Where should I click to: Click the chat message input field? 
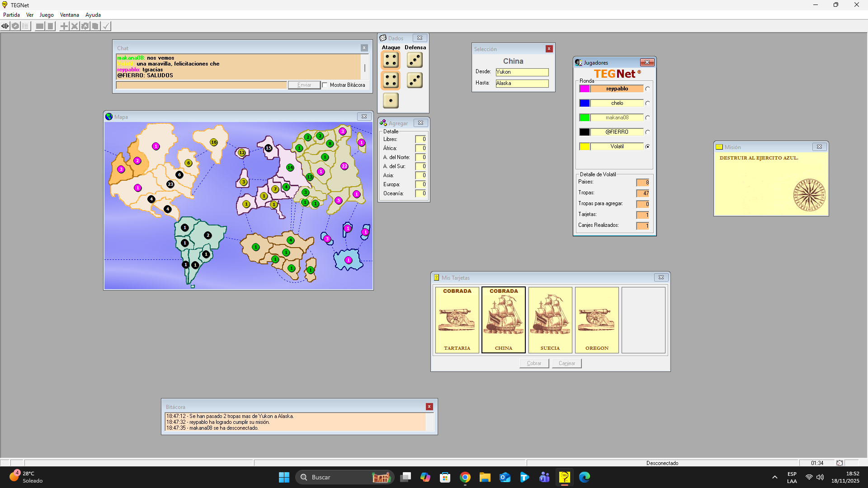point(202,85)
